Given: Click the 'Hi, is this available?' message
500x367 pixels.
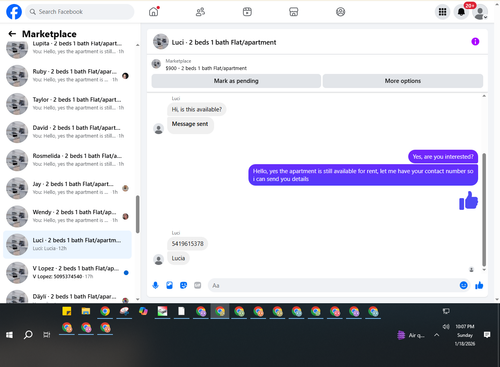Looking at the screenshot, I should (x=196, y=109).
